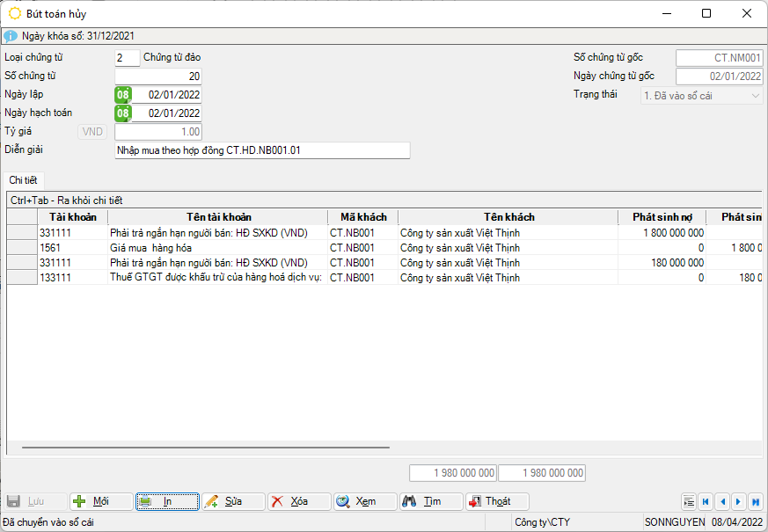This screenshot has height=532, width=768.
Task: Select the Chi tiết tab
Action: (23, 180)
